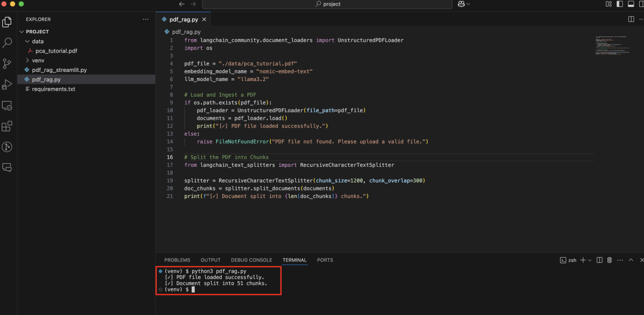This screenshot has height=315, width=644.
Task: Open the Search view in activity bar
Action: point(7,42)
